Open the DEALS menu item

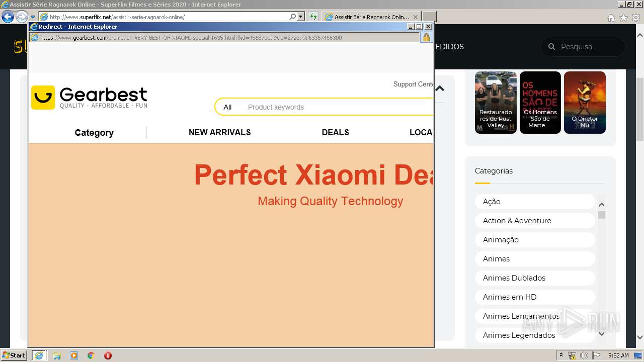pyautogui.click(x=336, y=132)
